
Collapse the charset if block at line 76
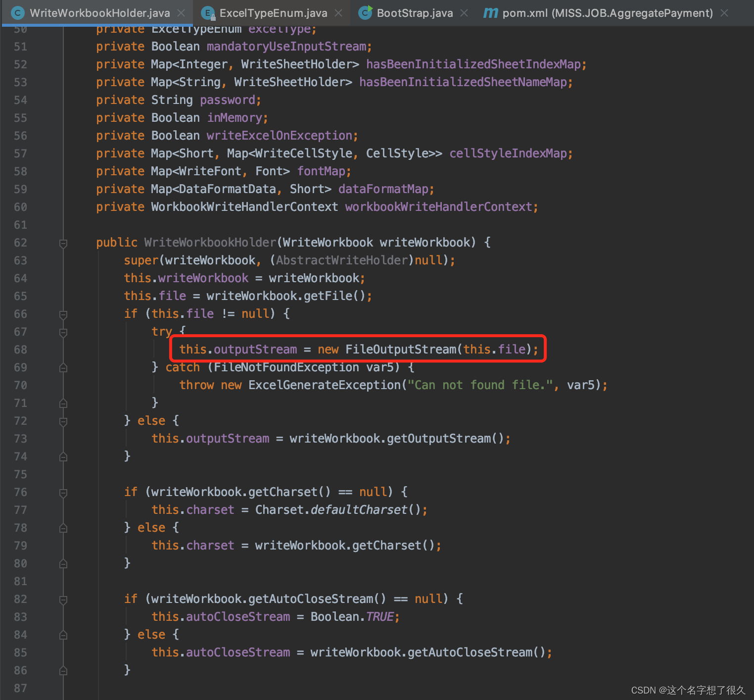63,493
